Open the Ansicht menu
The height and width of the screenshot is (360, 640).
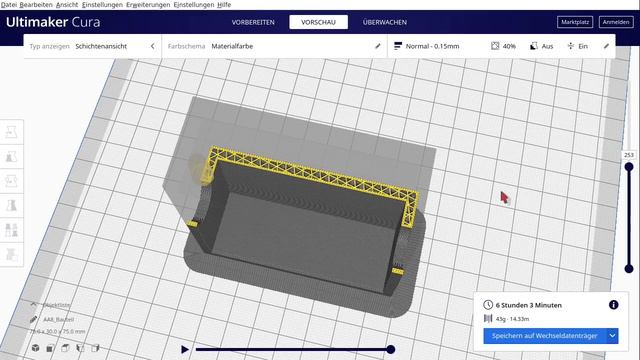pos(67,4)
